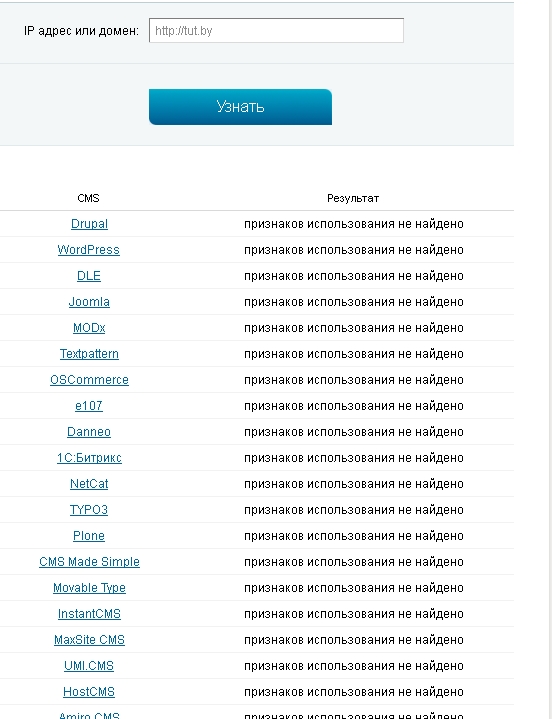
Task: Select the Plone link
Action: (x=88, y=536)
